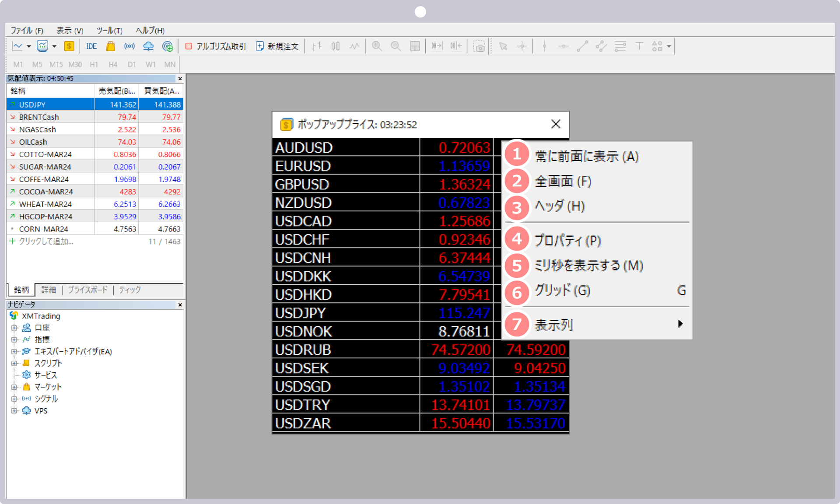The height and width of the screenshot is (504, 840).
Task: Switch to the 詳細 tab
Action: pyautogui.click(x=49, y=290)
